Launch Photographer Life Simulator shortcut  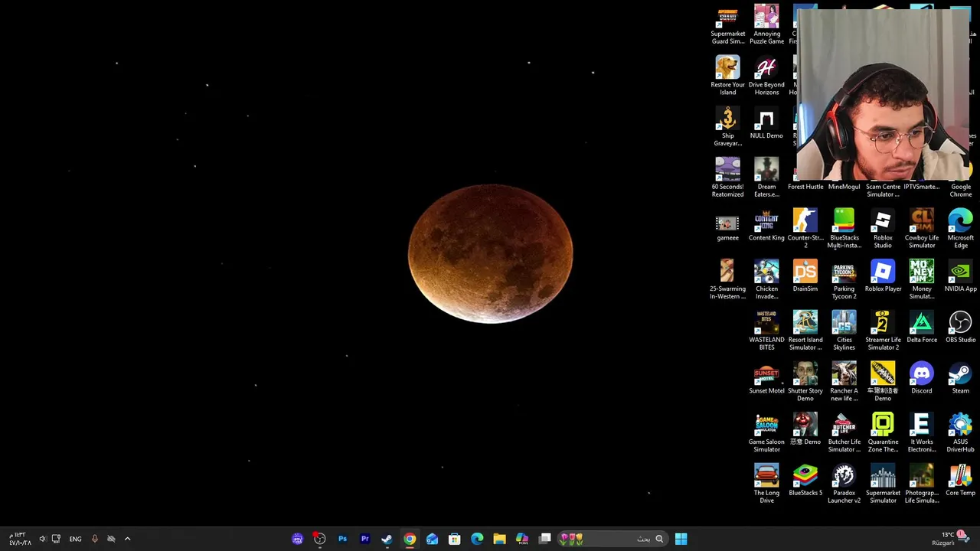pyautogui.click(x=922, y=484)
